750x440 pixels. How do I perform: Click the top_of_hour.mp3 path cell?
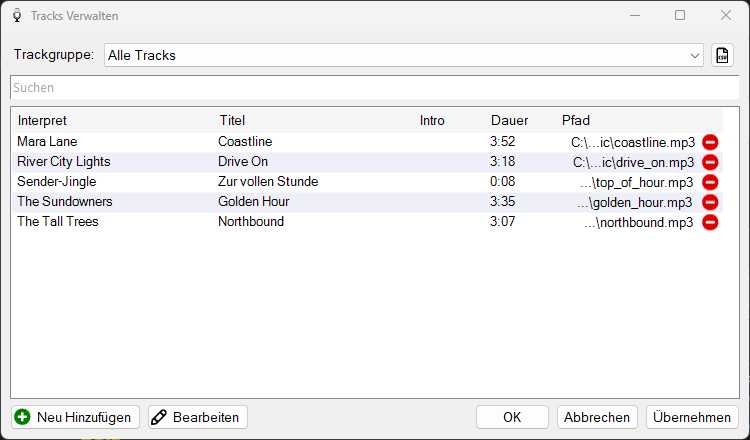pyautogui.click(x=636, y=183)
